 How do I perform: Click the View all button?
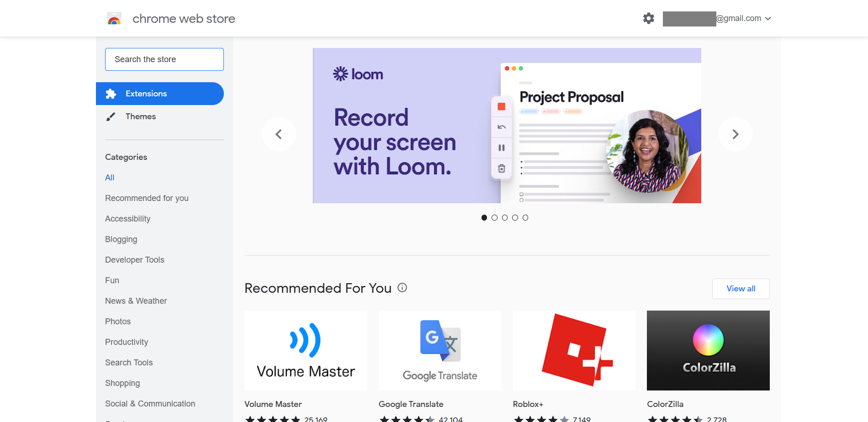741,289
